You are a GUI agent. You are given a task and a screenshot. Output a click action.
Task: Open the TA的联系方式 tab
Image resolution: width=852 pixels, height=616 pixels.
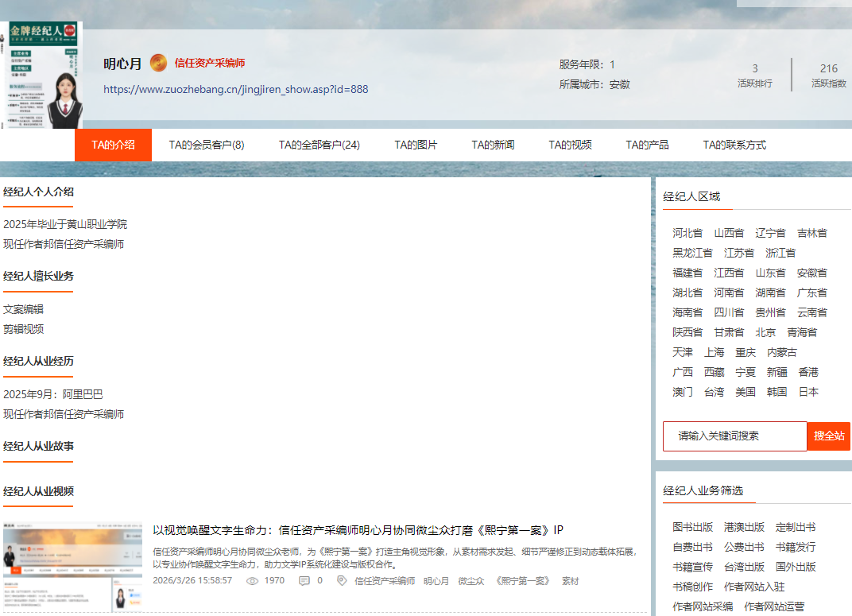point(734,145)
